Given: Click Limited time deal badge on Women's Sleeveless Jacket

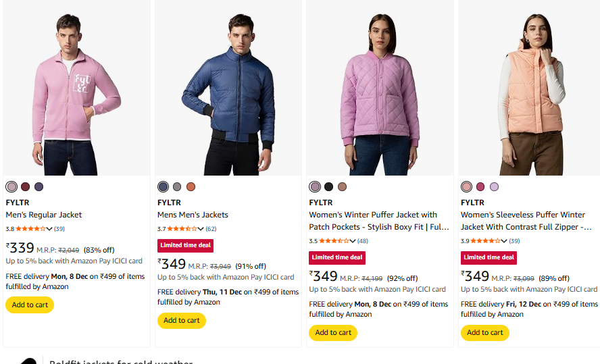Looking at the screenshot, I should [x=489, y=257].
